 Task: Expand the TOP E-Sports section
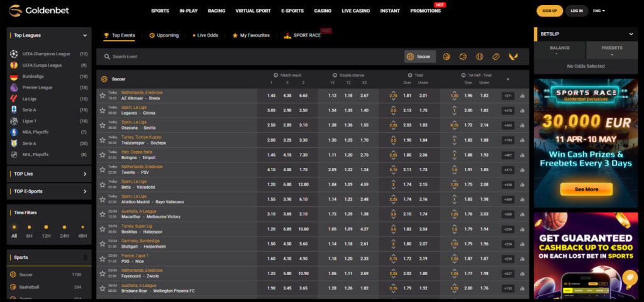point(85,191)
